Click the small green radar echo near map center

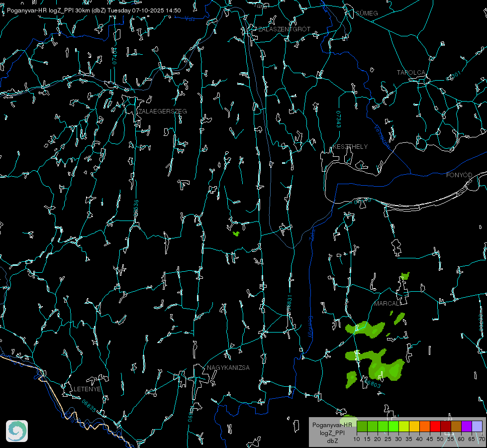point(236,233)
